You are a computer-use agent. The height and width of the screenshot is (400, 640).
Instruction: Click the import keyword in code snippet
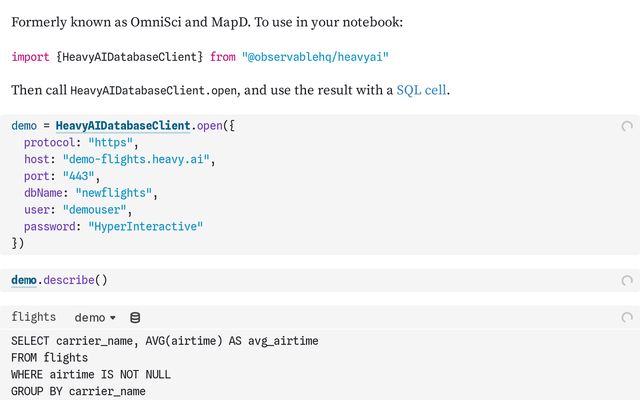pos(30,57)
